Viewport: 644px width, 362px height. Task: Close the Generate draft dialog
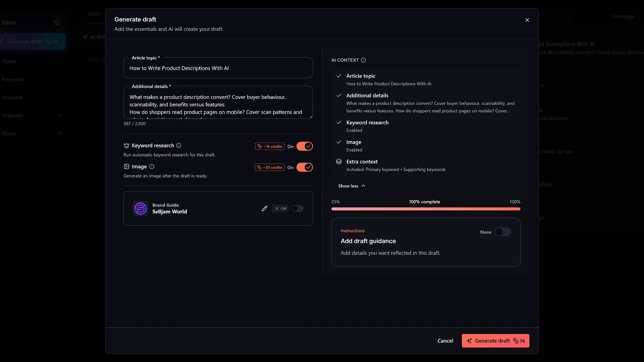pyautogui.click(x=527, y=20)
